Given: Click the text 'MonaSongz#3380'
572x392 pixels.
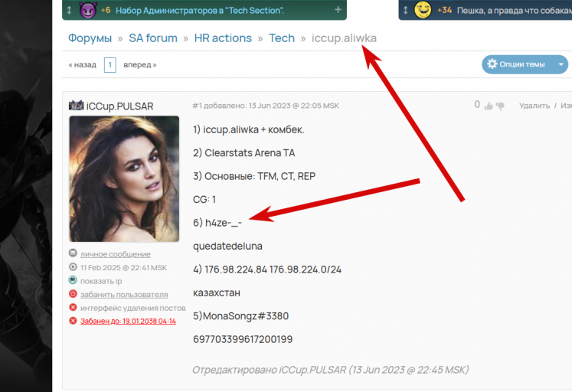Looking at the screenshot, I should [246, 315].
